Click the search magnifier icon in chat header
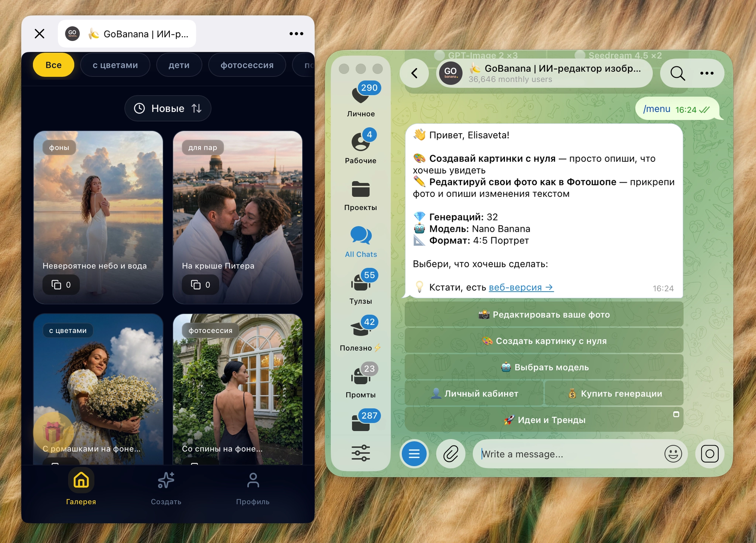This screenshot has height=543, width=756. point(677,73)
